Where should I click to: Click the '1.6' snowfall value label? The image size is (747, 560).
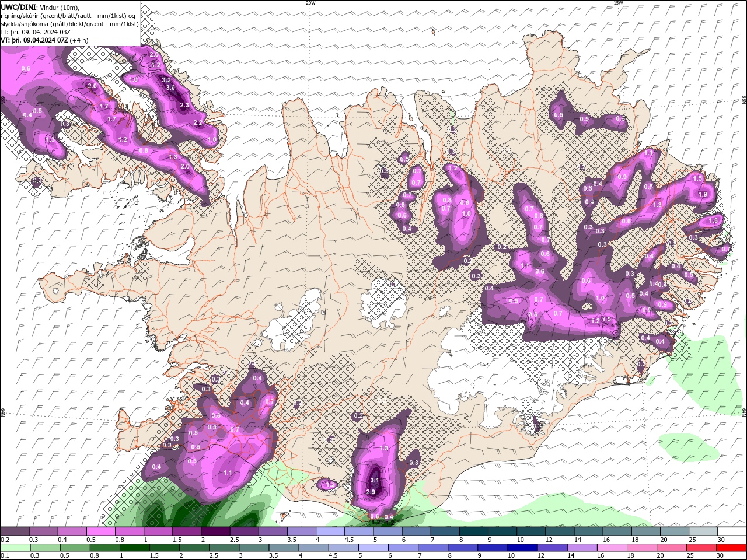point(713,221)
